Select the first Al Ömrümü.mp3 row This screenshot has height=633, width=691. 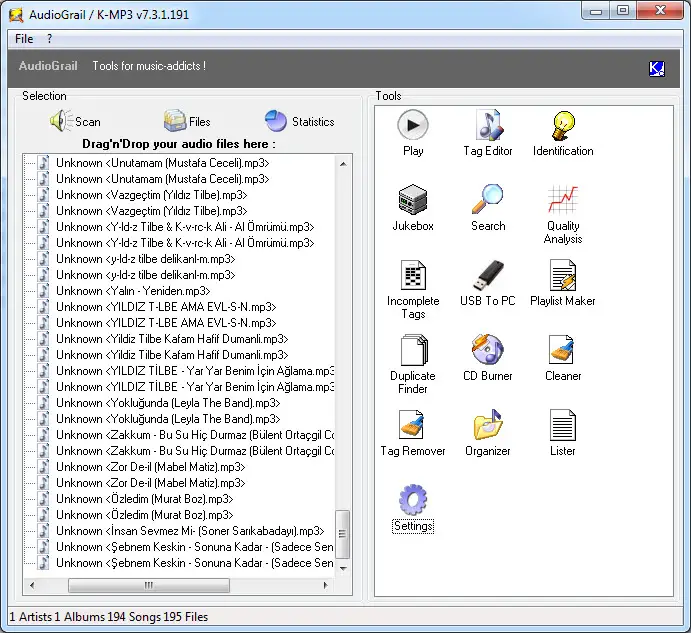coord(185,227)
